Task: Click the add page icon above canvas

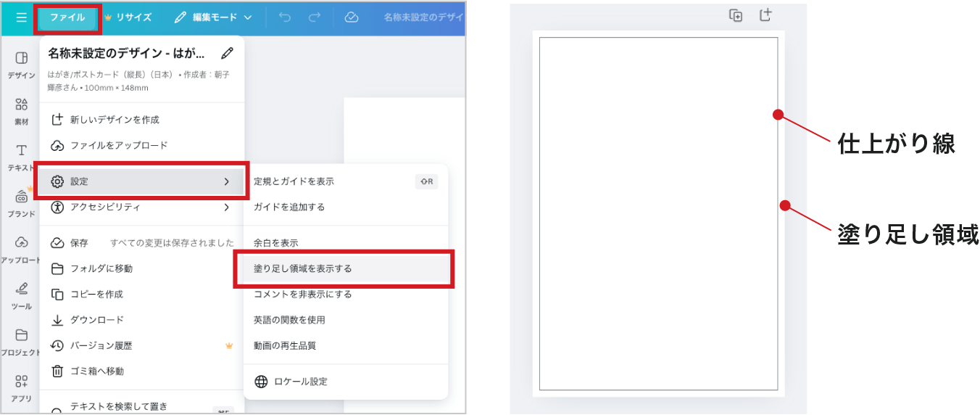Action: (765, 15)
